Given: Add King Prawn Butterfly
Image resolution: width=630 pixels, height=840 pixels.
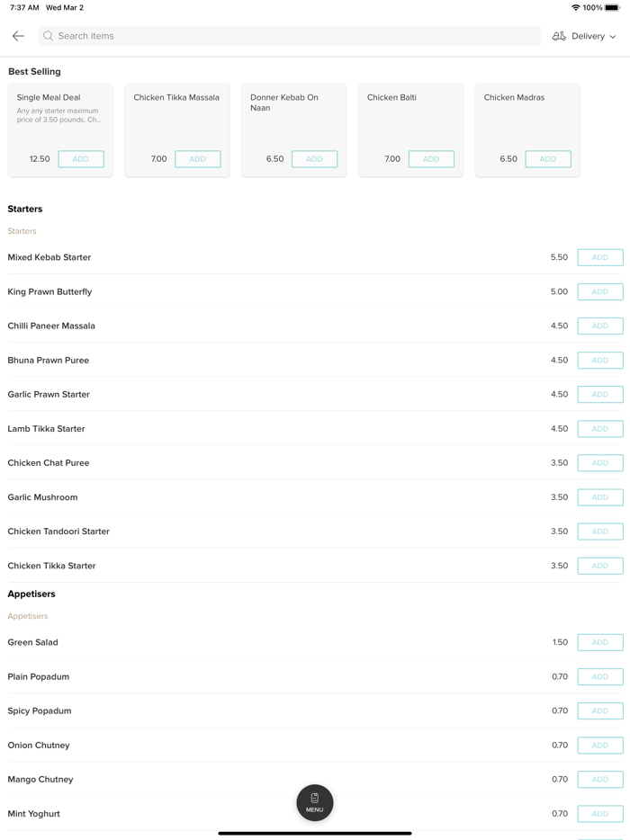Looking at the screenshot, I should [600, 291].
